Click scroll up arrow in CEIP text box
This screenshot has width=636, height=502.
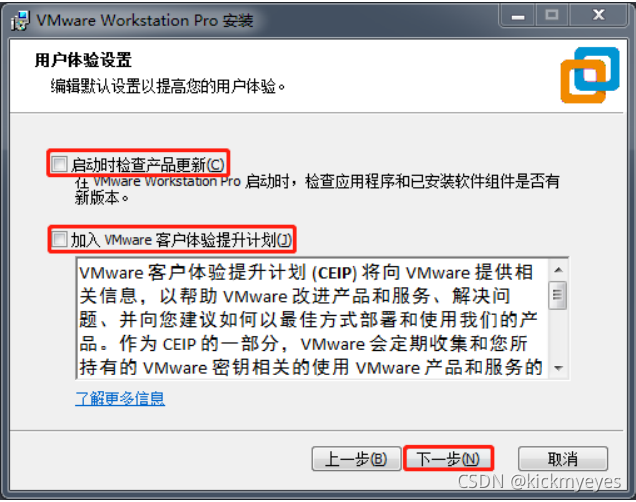[x=559, y=270]
